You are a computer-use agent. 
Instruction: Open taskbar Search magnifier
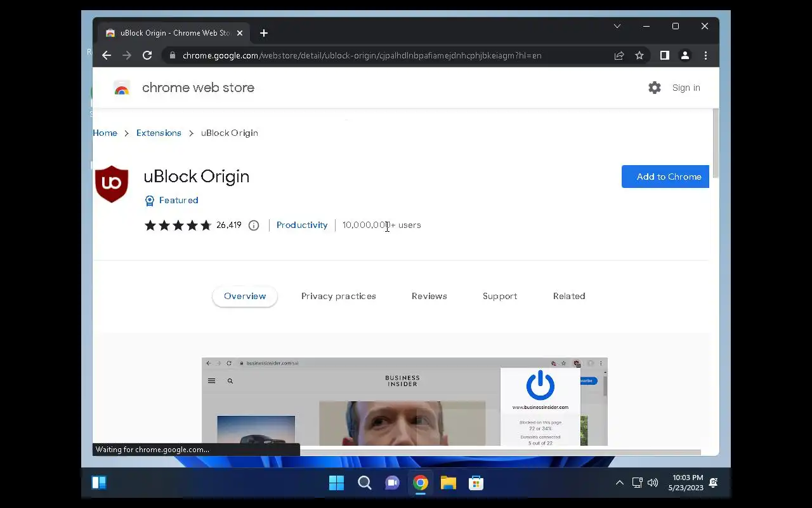[x=365, y=483]
